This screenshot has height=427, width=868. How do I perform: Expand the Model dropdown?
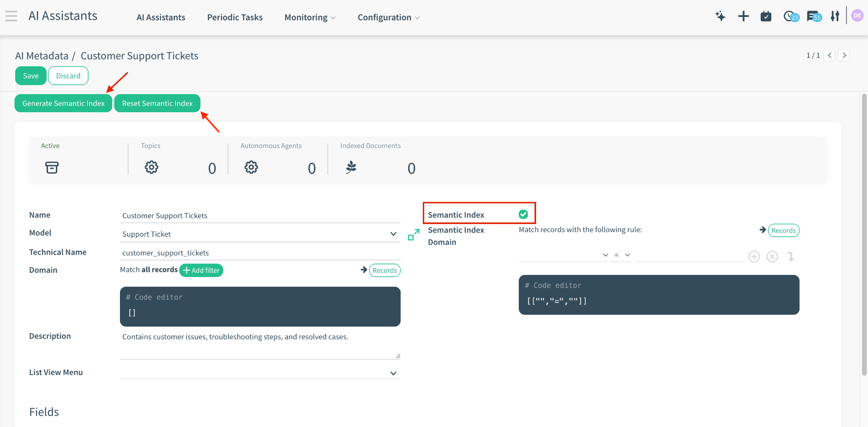(x=393, y=234)
